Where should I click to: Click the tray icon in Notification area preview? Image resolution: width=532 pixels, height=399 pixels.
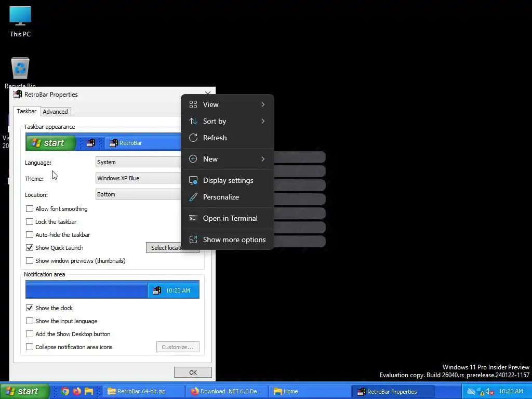click(x=157, y=290)
